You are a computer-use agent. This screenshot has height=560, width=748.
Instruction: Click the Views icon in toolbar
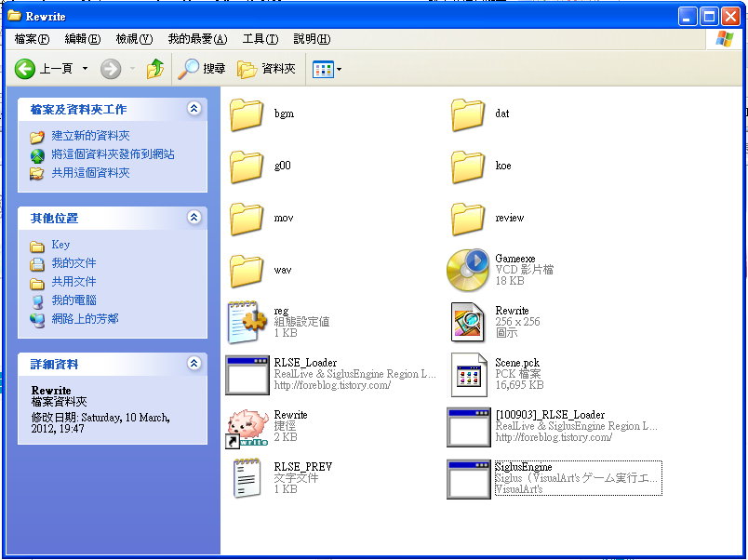click(x=323, y=70)
